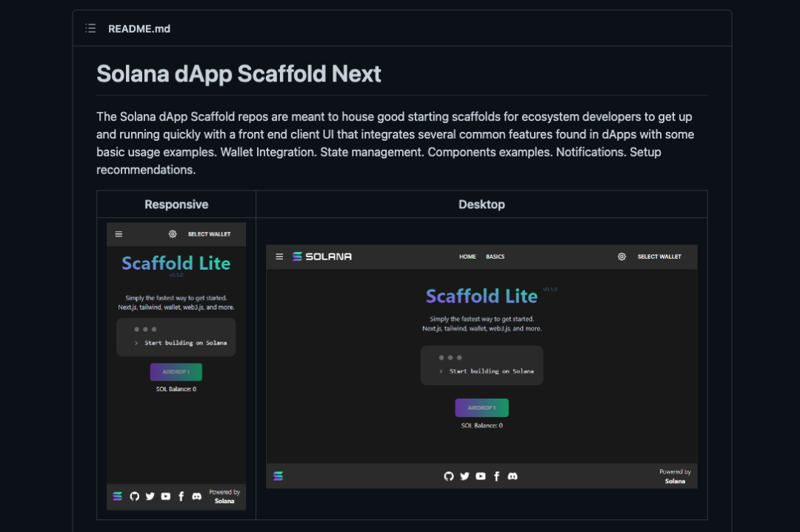Click Start building on Solana in Desktop preview
Image resolution: width=800 pixels, height=532 pixels.
pyautogui.click(x=491, y=371)
